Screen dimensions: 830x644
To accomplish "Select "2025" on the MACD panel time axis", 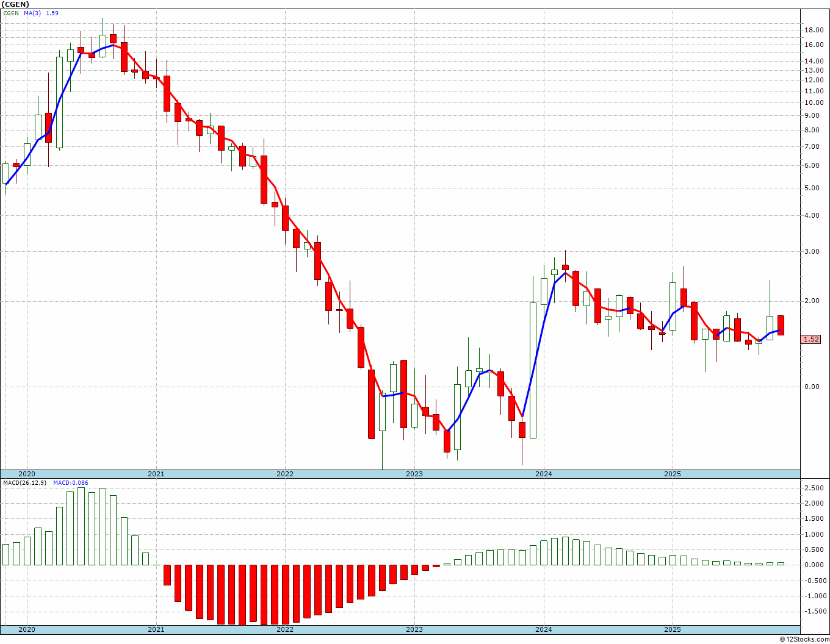I will [x=673, y=629].
